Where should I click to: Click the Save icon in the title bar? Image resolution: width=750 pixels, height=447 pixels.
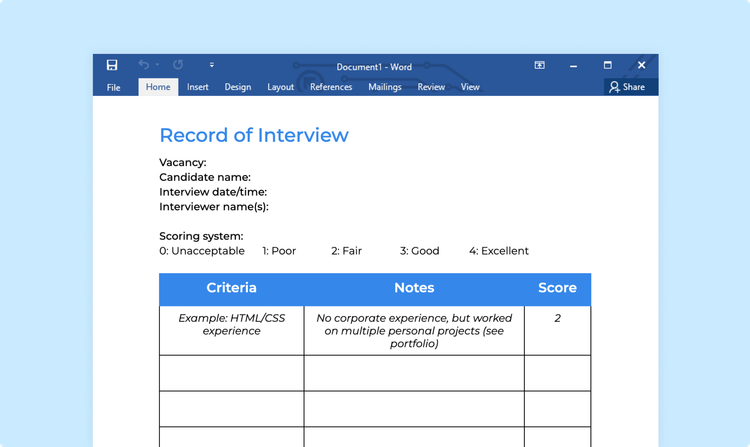[112, 65]
